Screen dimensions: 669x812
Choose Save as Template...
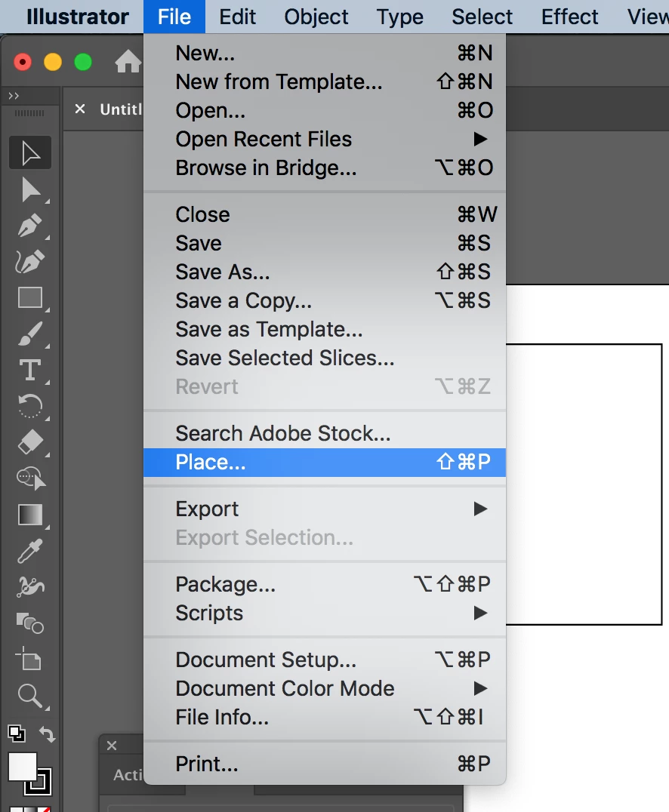click(x=325, y=329)
